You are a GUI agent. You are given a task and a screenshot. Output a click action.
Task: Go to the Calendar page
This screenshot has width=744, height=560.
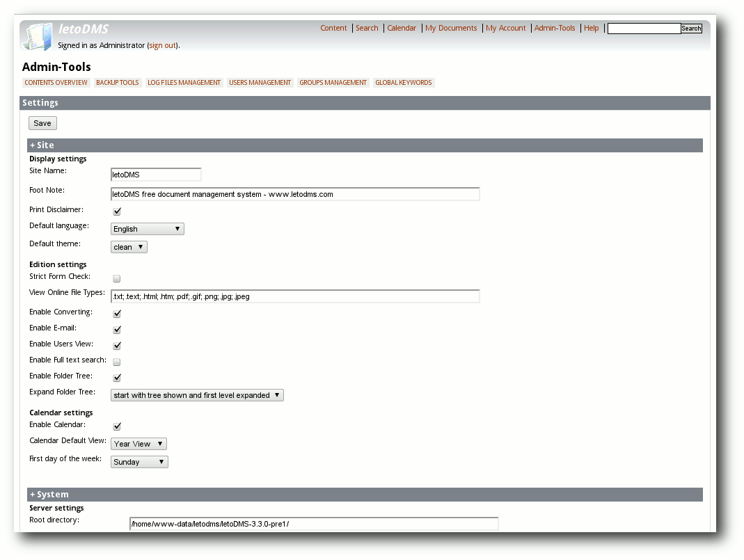pos(402,28)
